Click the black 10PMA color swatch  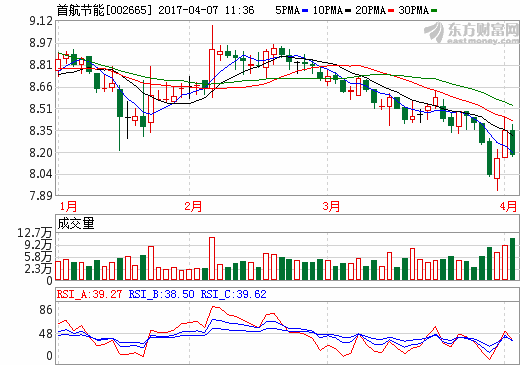tap(348, 11)
